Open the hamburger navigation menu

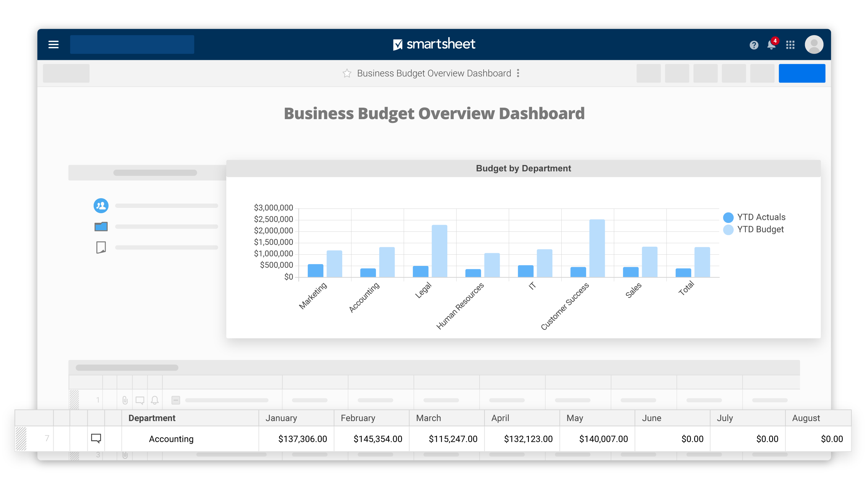pyautogui.click(x=53, y=44)
